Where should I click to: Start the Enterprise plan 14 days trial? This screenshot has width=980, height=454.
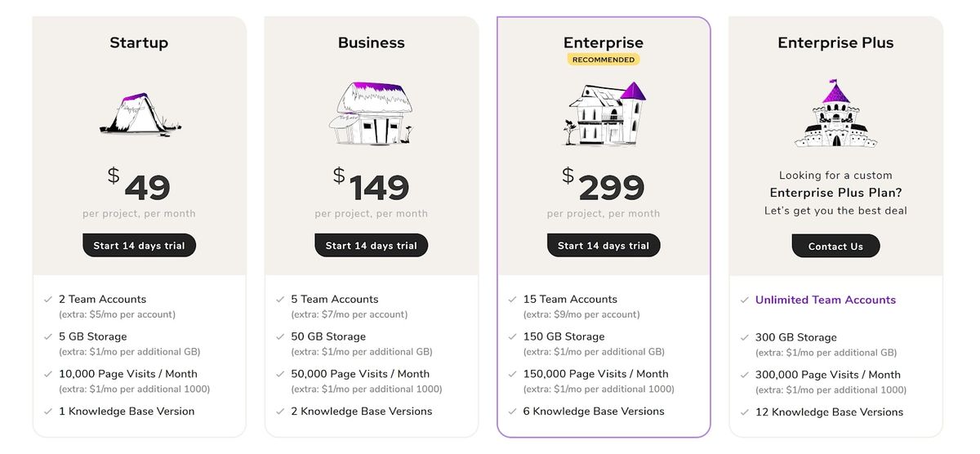coord(604,246)
